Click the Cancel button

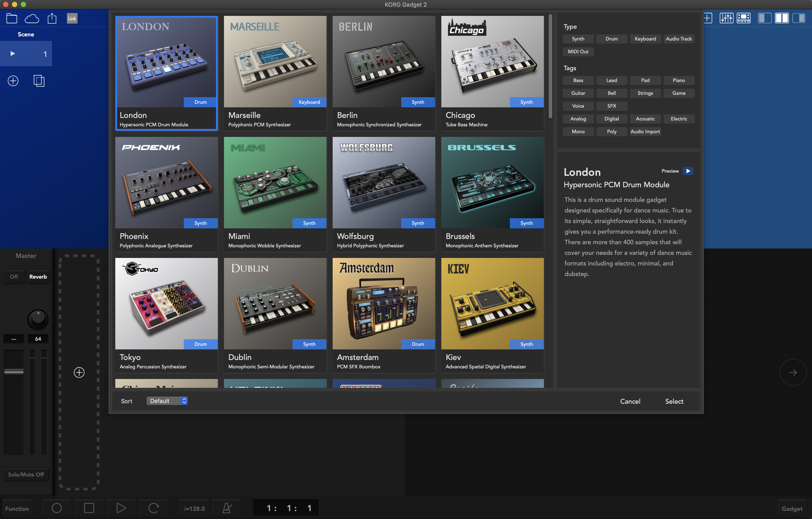pos(630,401)
